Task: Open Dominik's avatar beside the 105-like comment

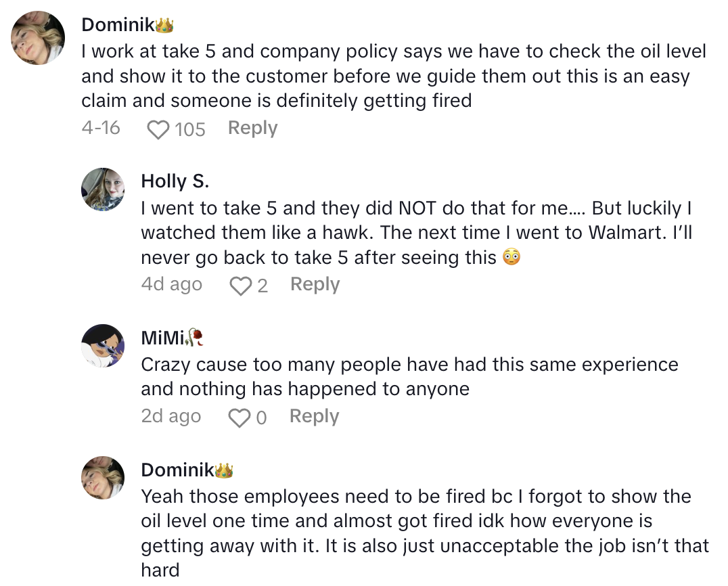Action: coord(39,38)
